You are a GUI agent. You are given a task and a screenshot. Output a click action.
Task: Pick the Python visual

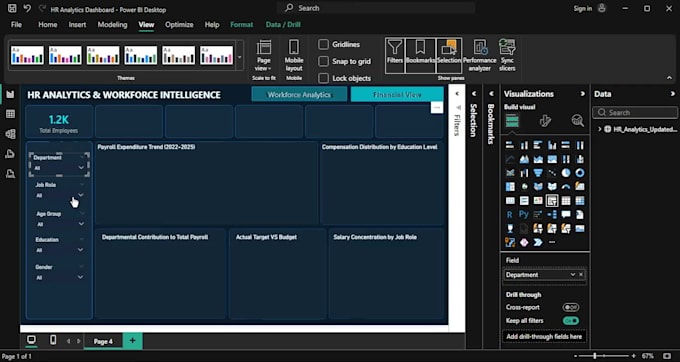tap(524, 215)
